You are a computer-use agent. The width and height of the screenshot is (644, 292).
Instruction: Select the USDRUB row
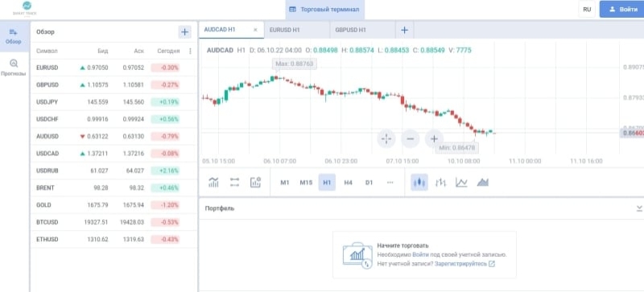(x=114, y=171)
